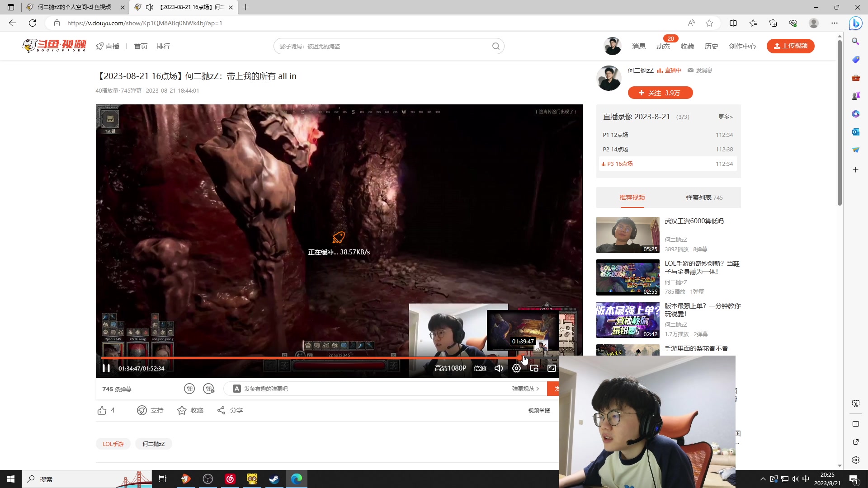Image resolution: width=868 pixels, height=488 pixels.
Task: Open 收藏 in top navigation
Action: click(x=687, y=46)
